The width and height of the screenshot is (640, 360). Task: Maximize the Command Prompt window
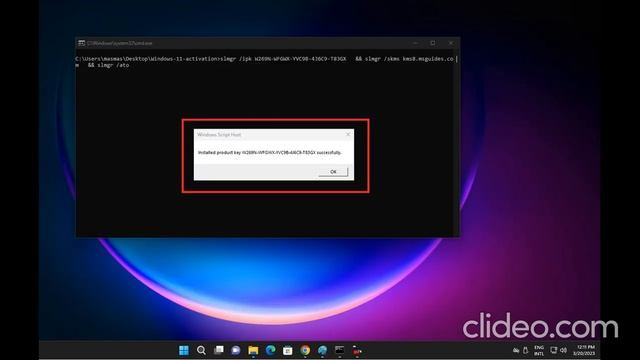click(x=433, y=43)
